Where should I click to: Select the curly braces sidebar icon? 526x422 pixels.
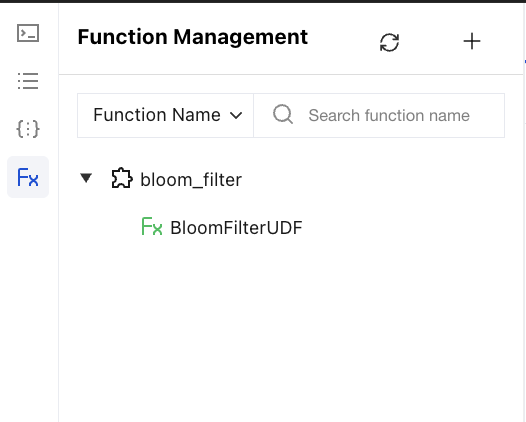[28, 129]
